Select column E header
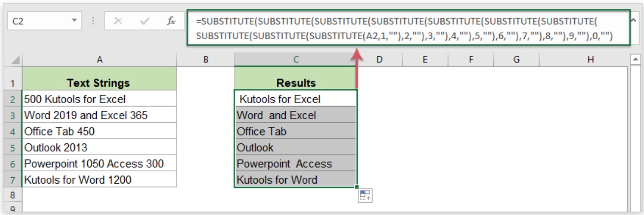Image resolution: width=644 pixels, height=215 pixels. [425, 60]
